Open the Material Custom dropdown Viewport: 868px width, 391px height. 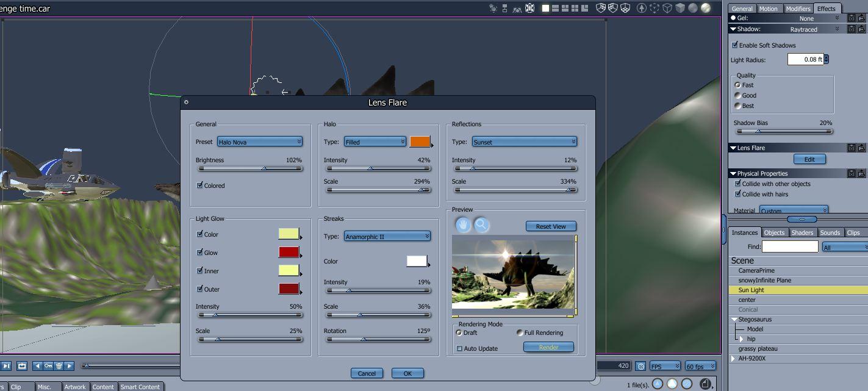[794, 210]
